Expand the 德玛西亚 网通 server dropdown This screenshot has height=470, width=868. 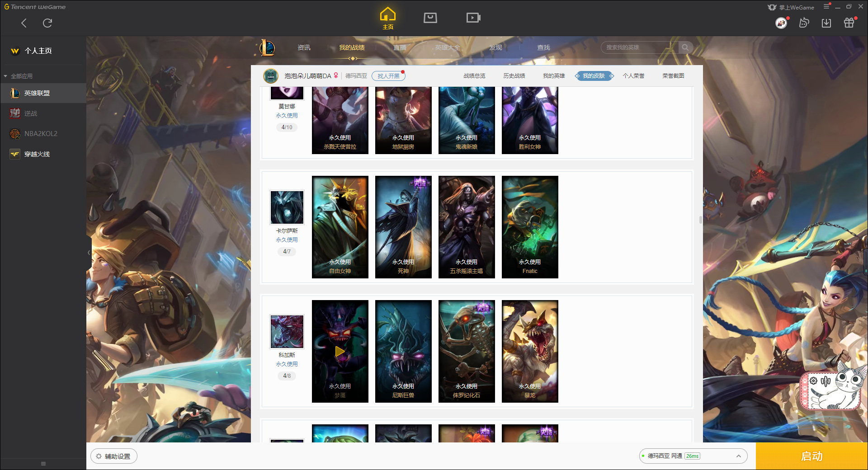(693, 456)
